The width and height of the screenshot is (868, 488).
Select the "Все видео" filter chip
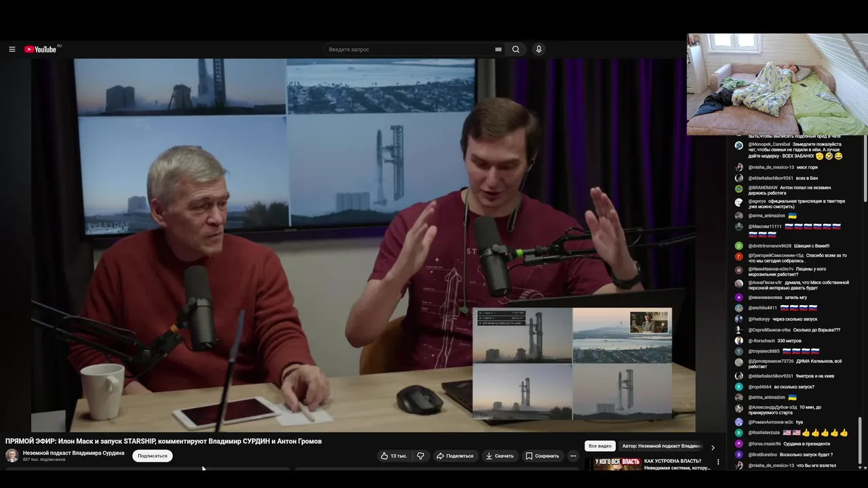pos(600,446)
